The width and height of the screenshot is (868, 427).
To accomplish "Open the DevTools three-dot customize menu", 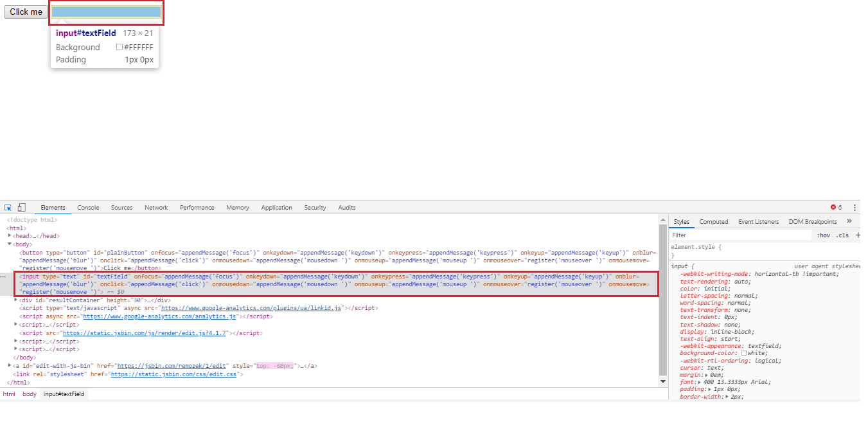I will click(855, 208).
